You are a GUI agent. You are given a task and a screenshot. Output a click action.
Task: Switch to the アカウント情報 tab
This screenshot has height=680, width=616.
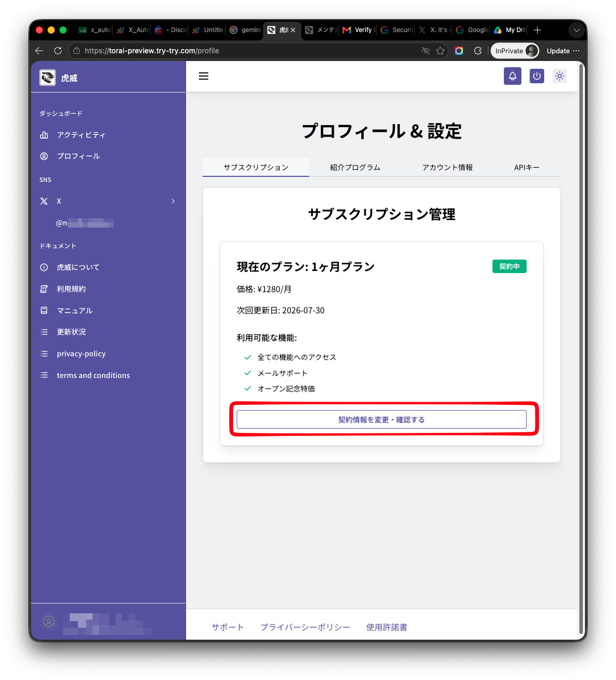(x=448, y=168)
